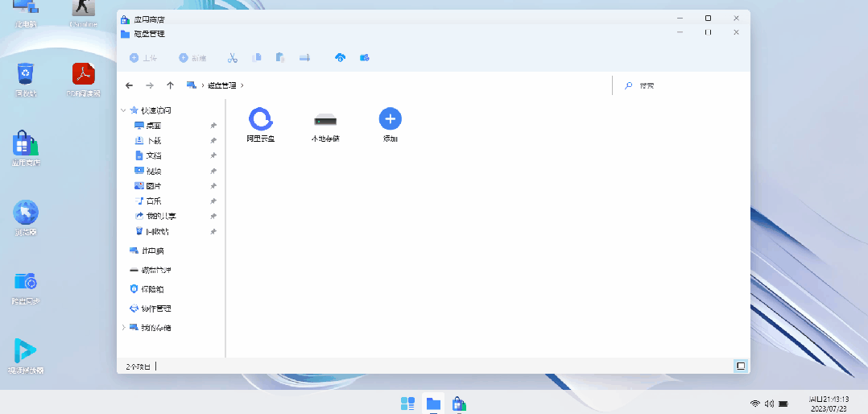
Task: Click the 添加 add plus item
Action: click(x=391, y=125)
